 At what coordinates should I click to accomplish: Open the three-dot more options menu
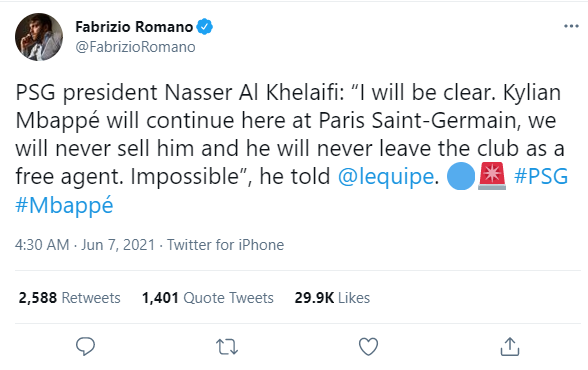571,26
